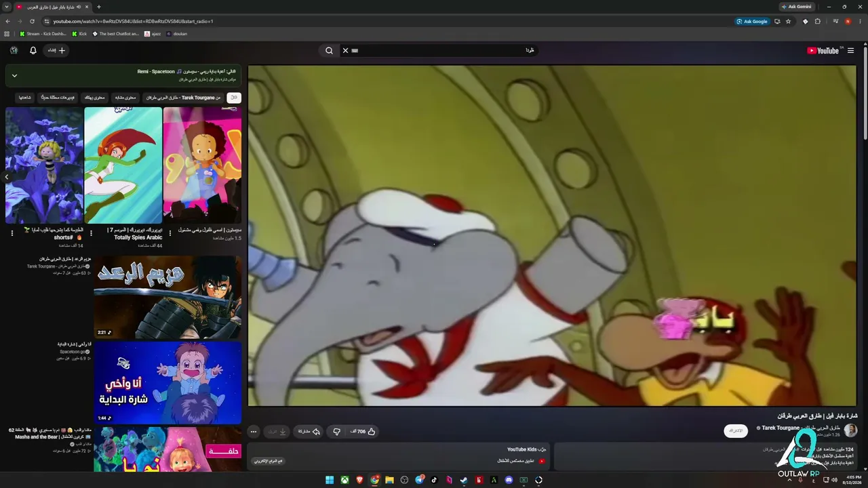Bookmark this page with the star icon
868x488 pixels.
[788, 21]
